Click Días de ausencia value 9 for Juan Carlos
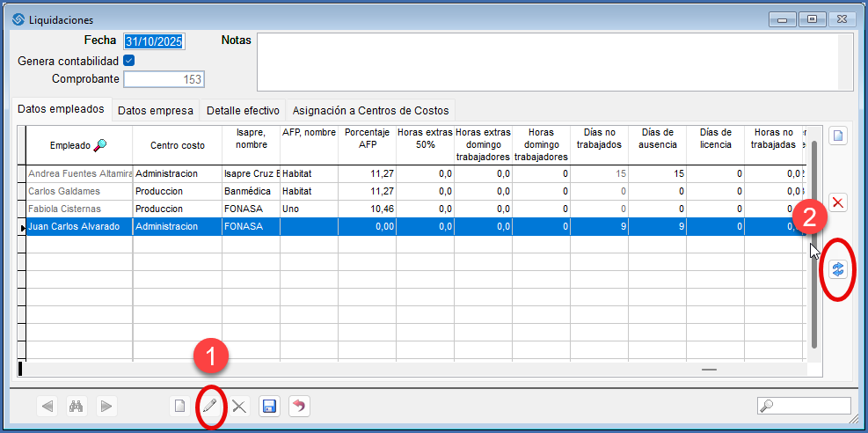This screenshot has width=868, height=433. pyautogui.click(x=658, y=226)
